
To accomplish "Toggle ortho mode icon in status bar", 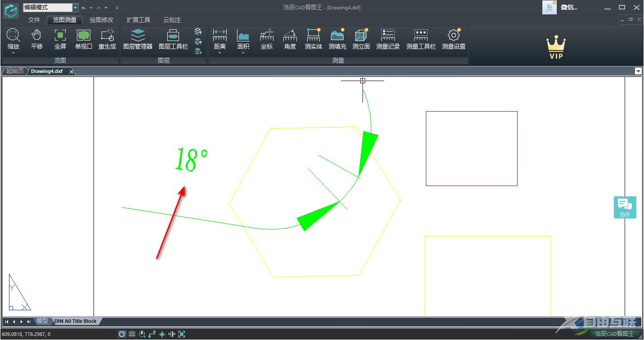I will point(152,334).
